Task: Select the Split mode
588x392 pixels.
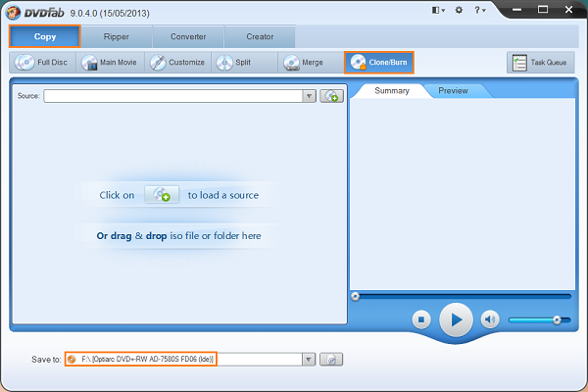Action: 244,63
